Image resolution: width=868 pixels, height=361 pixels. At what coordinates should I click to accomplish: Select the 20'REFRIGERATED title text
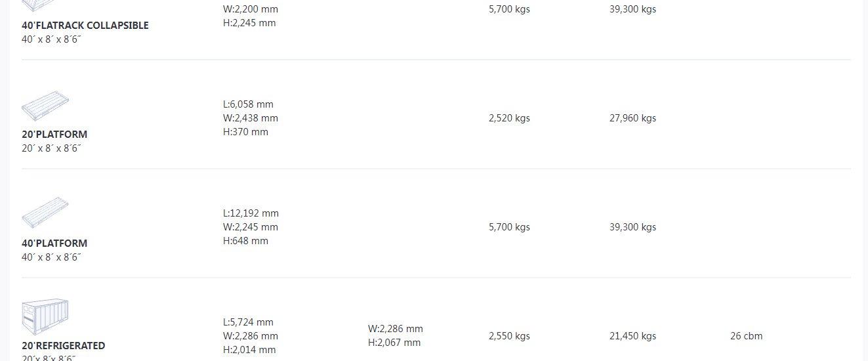pos(64,346)
